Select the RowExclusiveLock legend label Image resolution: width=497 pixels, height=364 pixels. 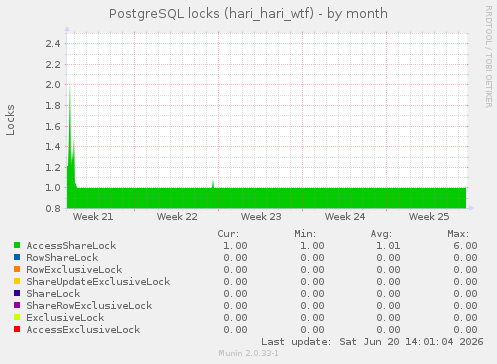coord(74,270)
